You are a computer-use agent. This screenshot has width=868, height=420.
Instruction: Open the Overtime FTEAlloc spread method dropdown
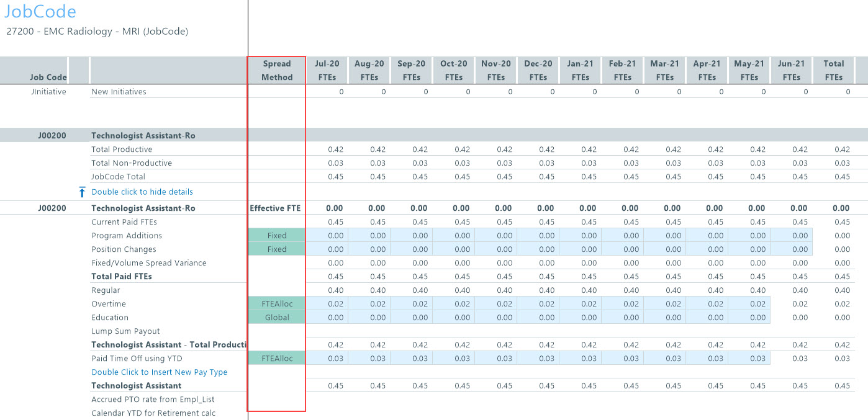coord(277,304)
